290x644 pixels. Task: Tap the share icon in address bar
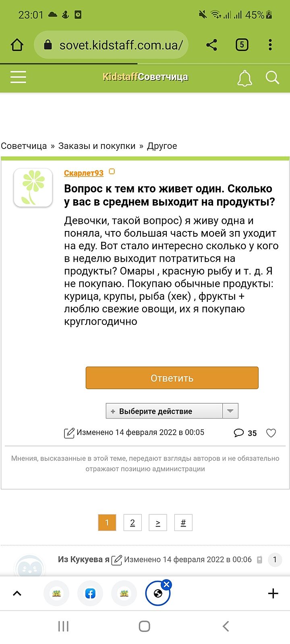(x=211, y=45)
